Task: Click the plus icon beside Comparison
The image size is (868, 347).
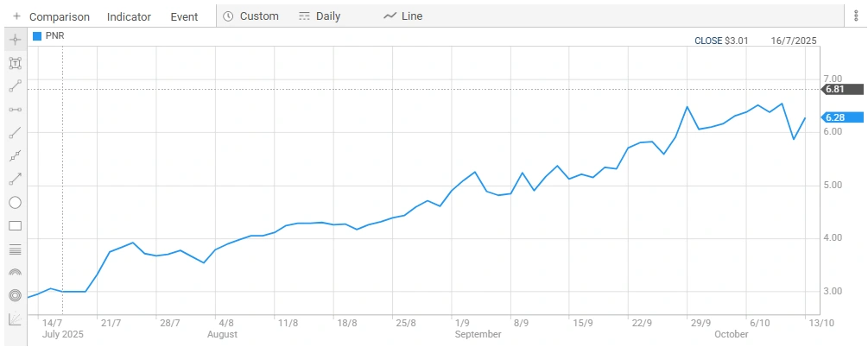Action: click(x=16, y=16)
